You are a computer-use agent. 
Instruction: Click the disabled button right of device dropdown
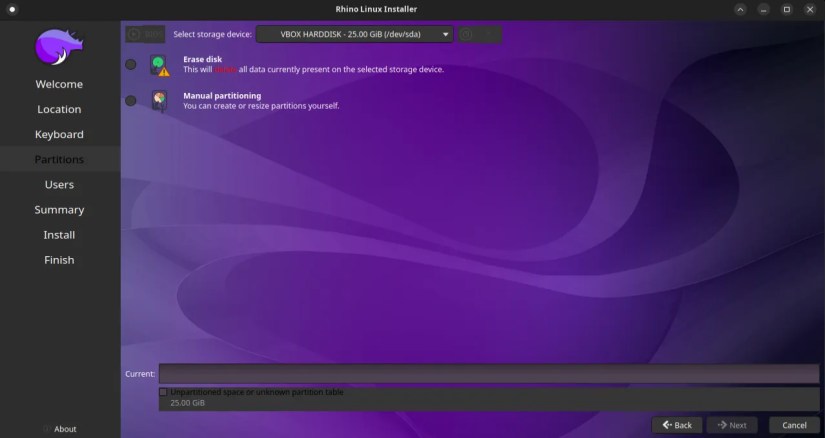coord(479,34)
